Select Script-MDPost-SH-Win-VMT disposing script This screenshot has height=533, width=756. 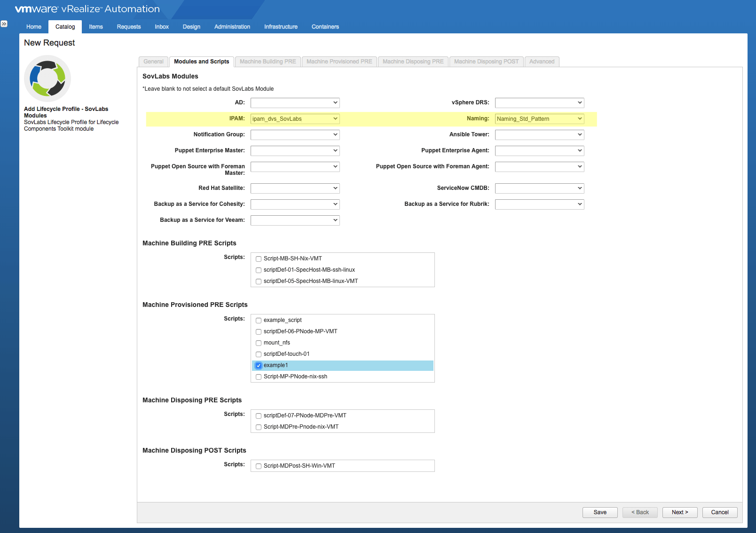259,466
